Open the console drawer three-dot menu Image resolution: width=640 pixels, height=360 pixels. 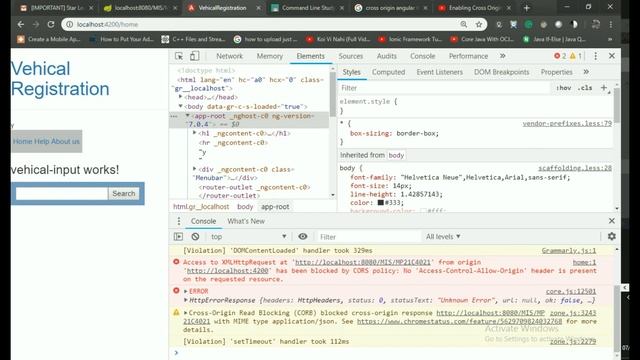click(x=178, y=221)
